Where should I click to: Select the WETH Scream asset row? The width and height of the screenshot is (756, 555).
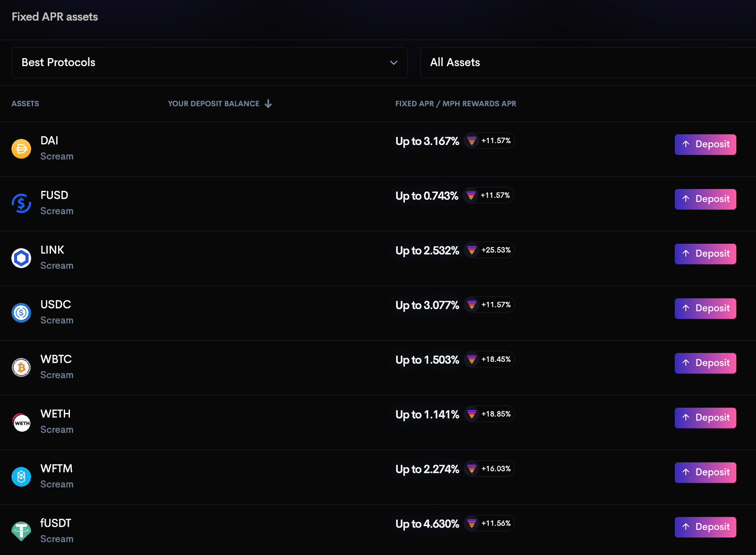[x=378, y=422]
